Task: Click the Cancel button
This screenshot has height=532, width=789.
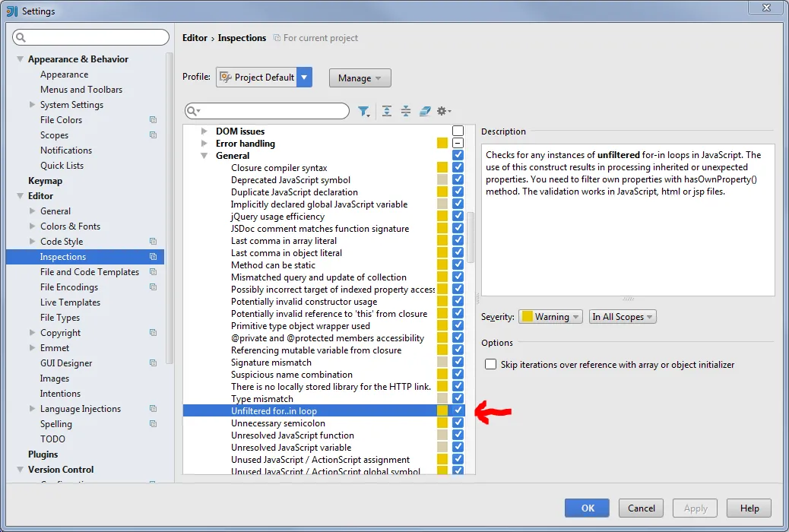Action: coord(641,508)
